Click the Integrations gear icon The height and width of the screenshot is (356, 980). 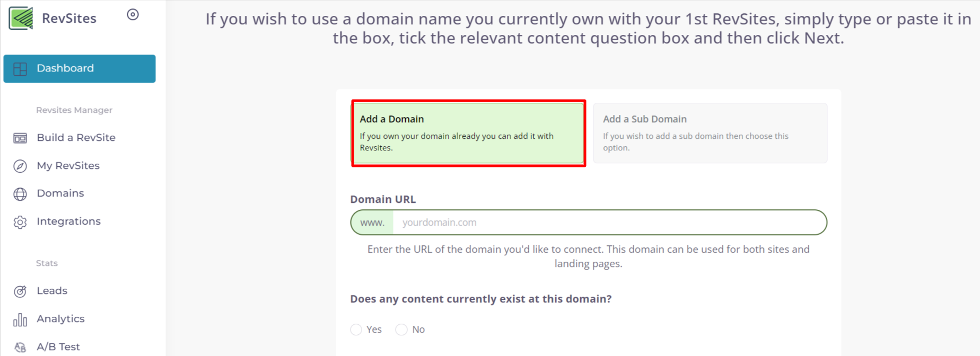20,222
